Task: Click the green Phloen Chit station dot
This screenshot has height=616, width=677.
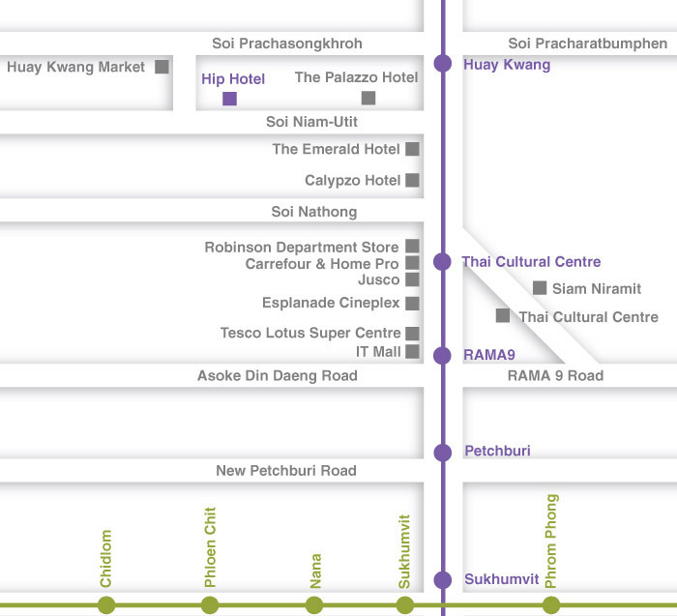Action: coord(210,605)
